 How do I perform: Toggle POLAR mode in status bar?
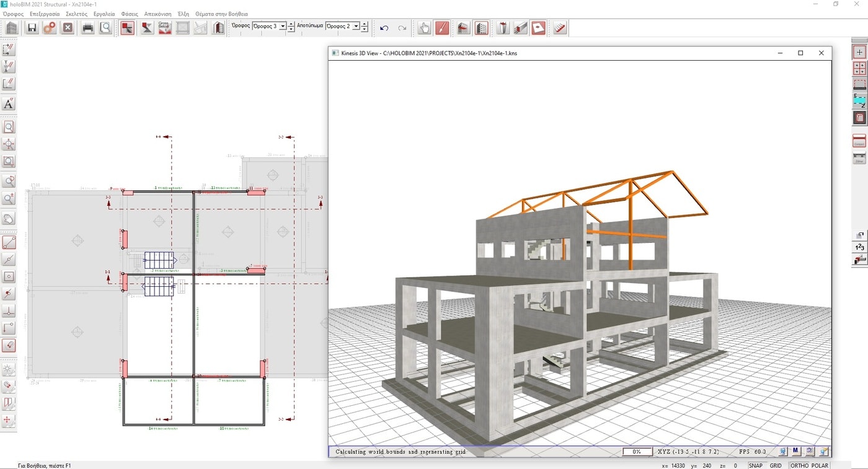(819, 465)
